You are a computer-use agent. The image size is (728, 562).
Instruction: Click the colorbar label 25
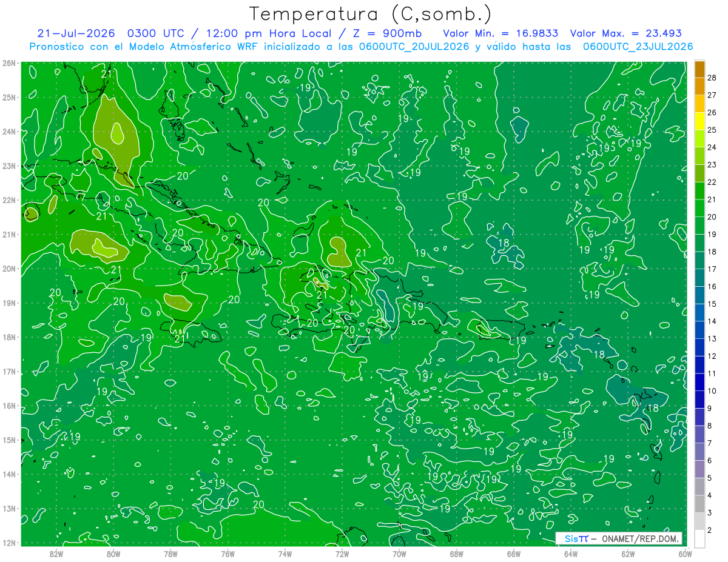pos(712,130)
